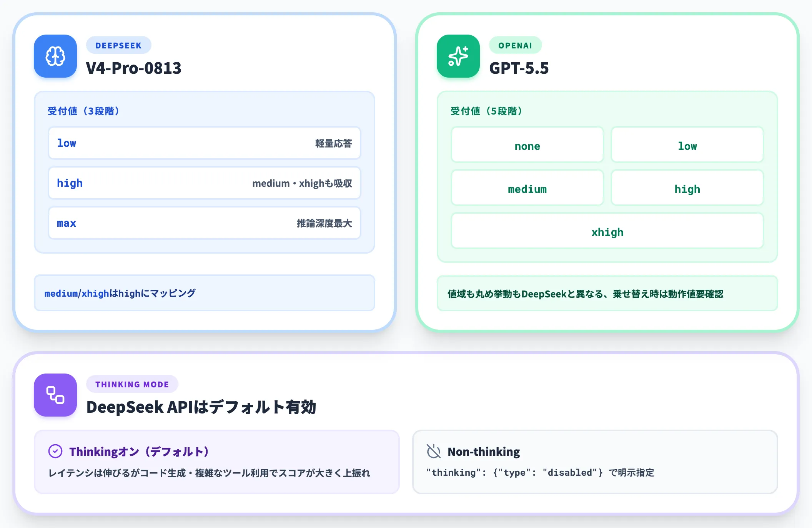Select the THINKING MODE badge label
The image size is (812, 528).
[x=132, y=384]
